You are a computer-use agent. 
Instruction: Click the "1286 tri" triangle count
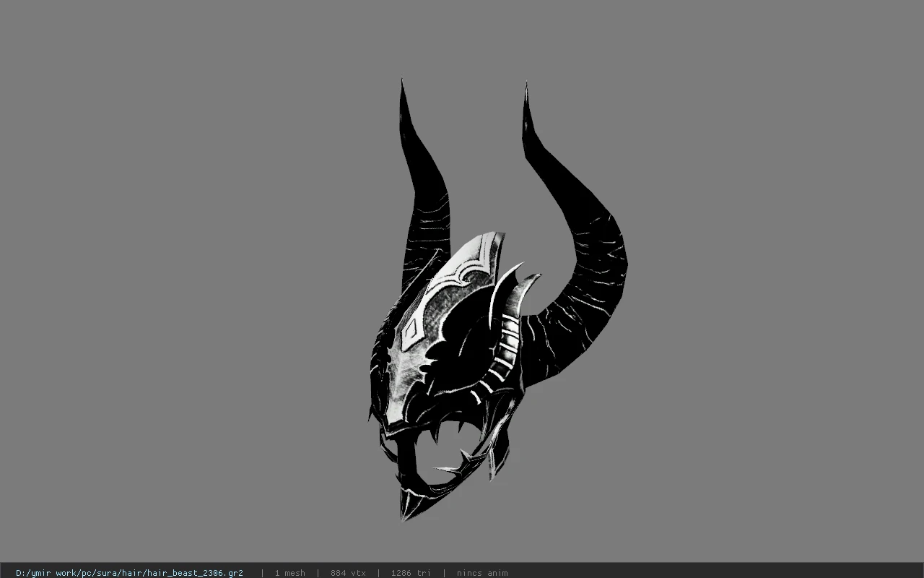coord(411,573)
